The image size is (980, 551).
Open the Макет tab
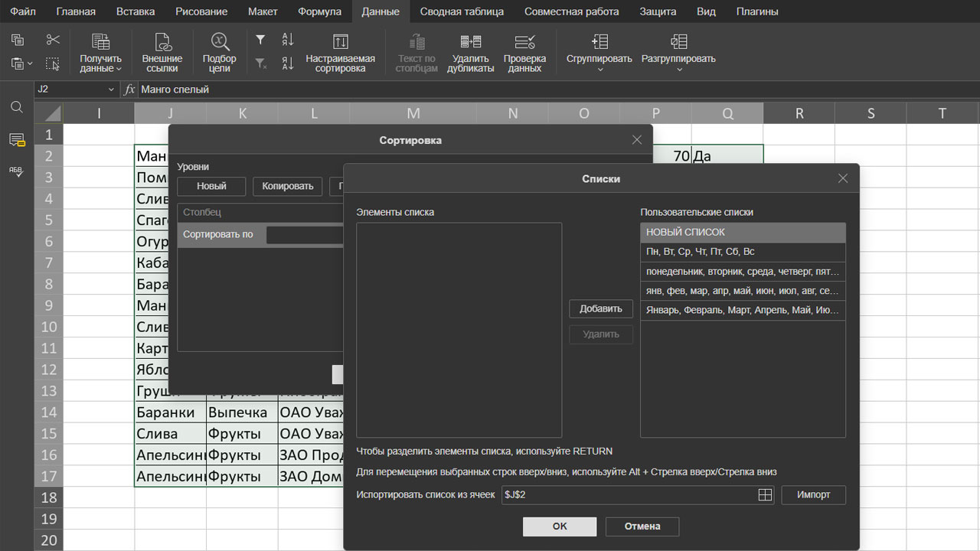[263, 11]
